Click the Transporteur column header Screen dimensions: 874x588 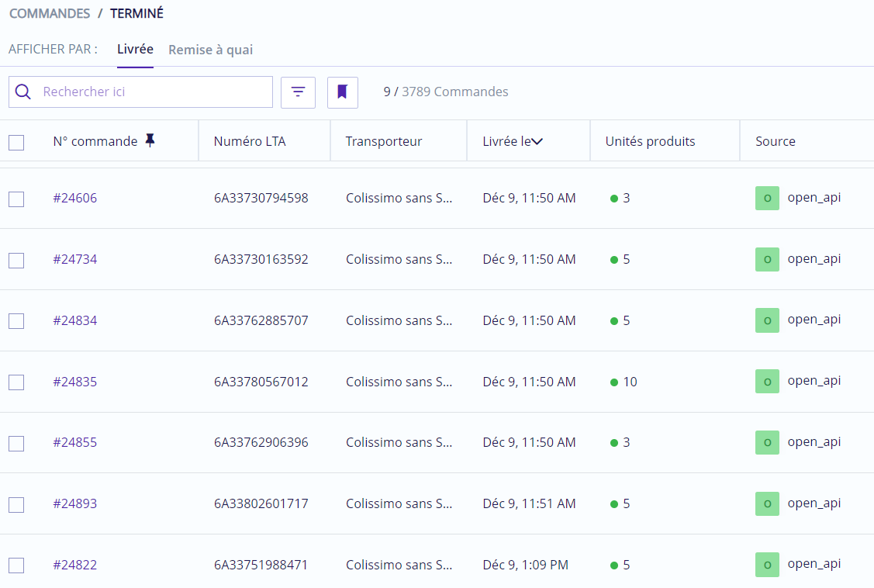tap(383, 141)
